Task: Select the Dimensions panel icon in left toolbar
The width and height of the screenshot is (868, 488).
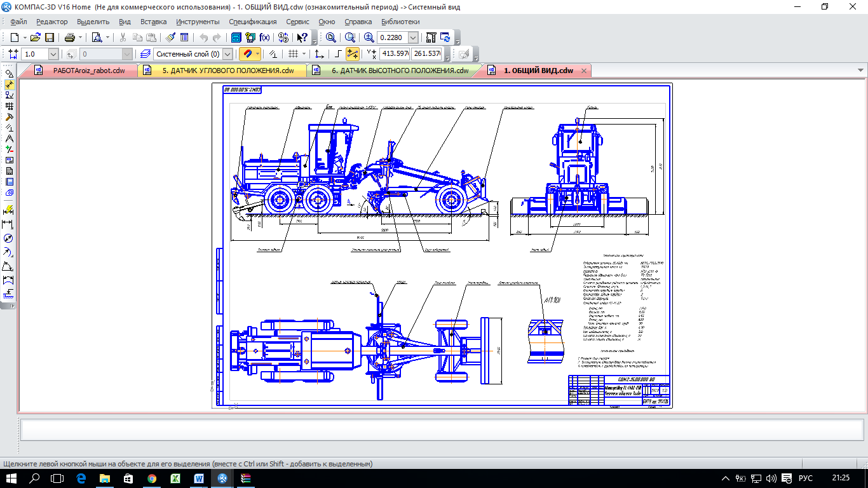Action: (x=9, y=84)
